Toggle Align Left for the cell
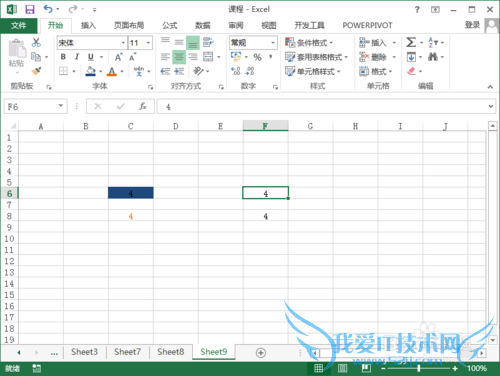 point(165,57)
